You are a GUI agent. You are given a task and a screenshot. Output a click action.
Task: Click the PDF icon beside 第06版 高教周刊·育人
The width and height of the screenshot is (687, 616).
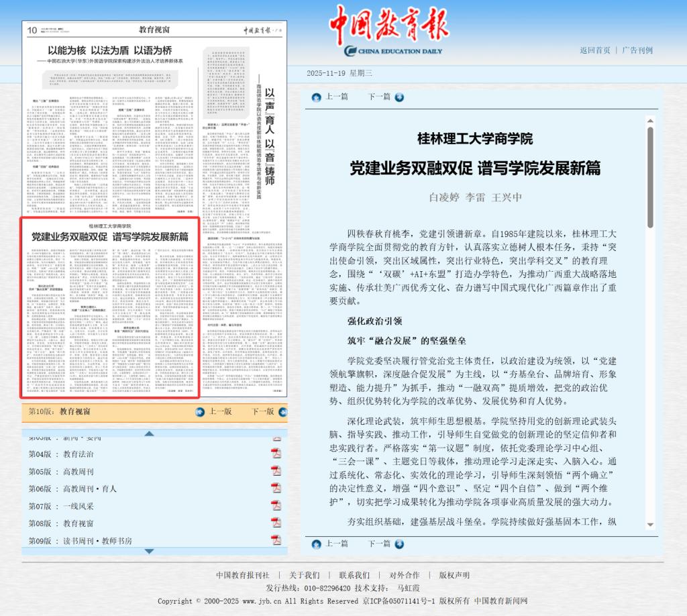point(276,489)
